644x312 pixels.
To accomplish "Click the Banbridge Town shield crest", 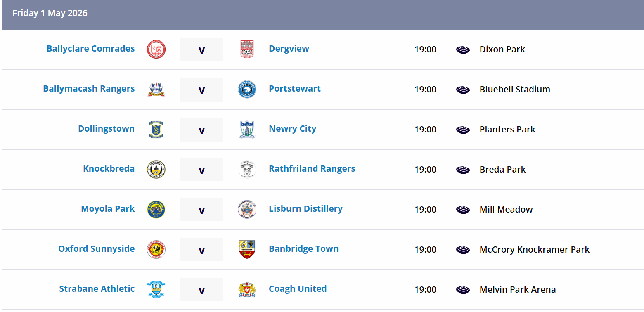I will coord(247,249).
